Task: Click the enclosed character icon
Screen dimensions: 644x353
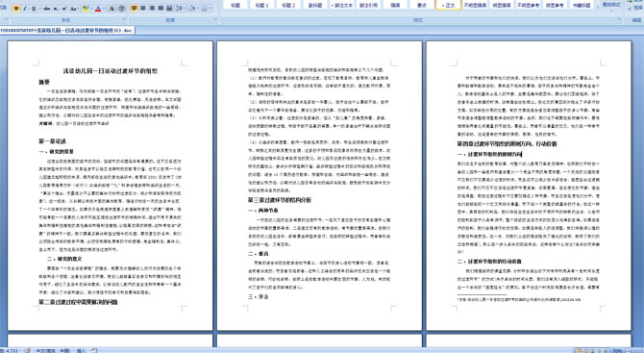Action: pos(121,9)
